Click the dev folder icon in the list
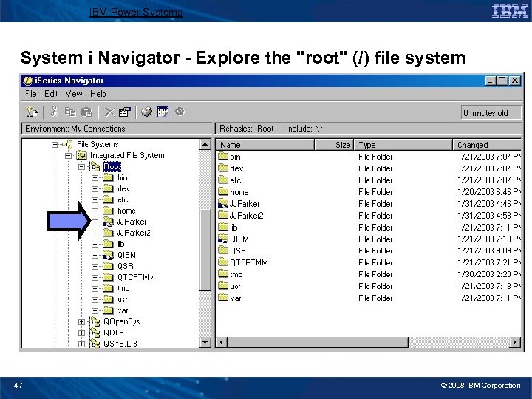532x399 pixels. point(223,168)
